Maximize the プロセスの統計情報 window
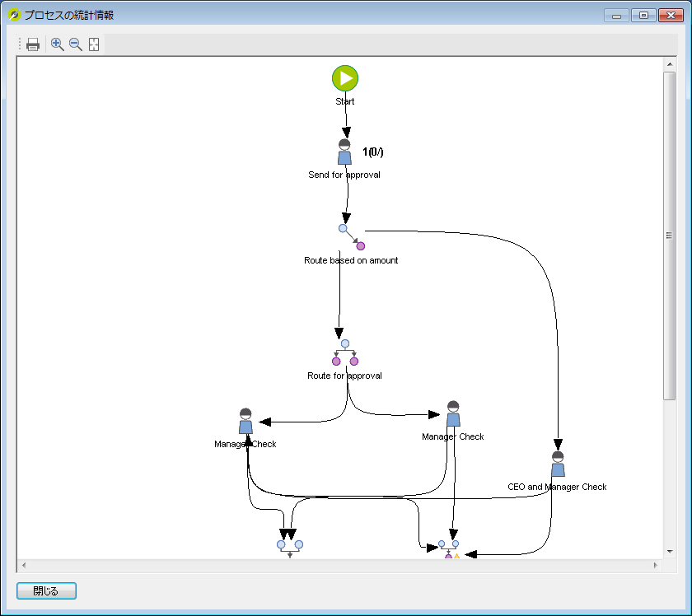 [x=643, y=16]
